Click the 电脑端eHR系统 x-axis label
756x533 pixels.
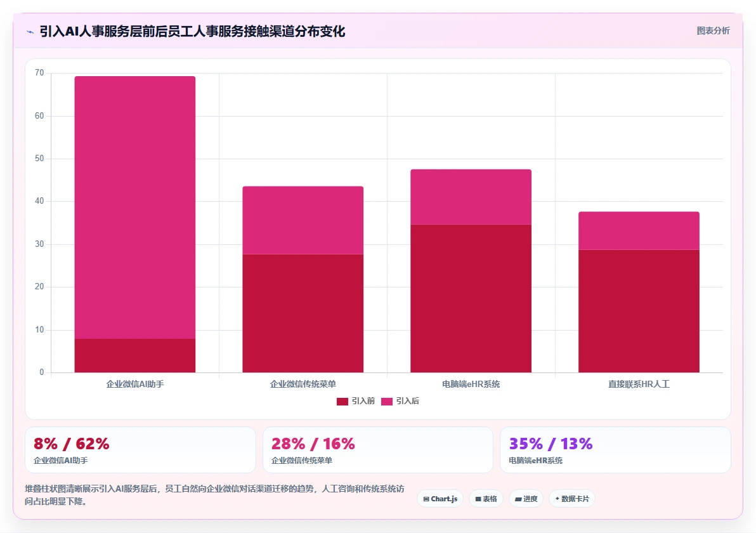pyautogui.click(x=471, y=385)
